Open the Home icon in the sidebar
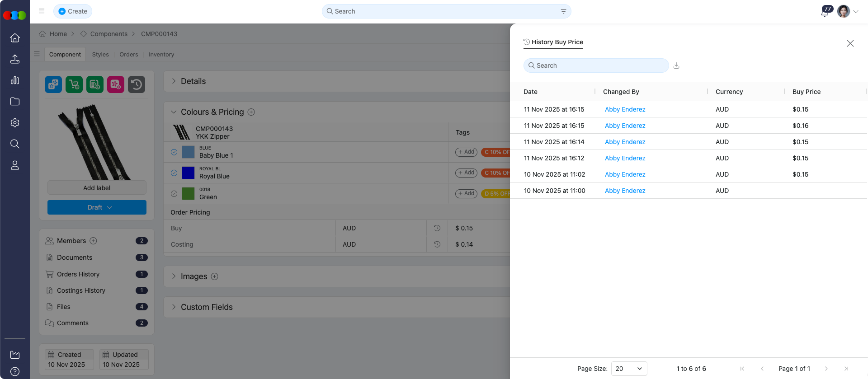This screenshot has width=868, height=379. (x=15, y=38)
